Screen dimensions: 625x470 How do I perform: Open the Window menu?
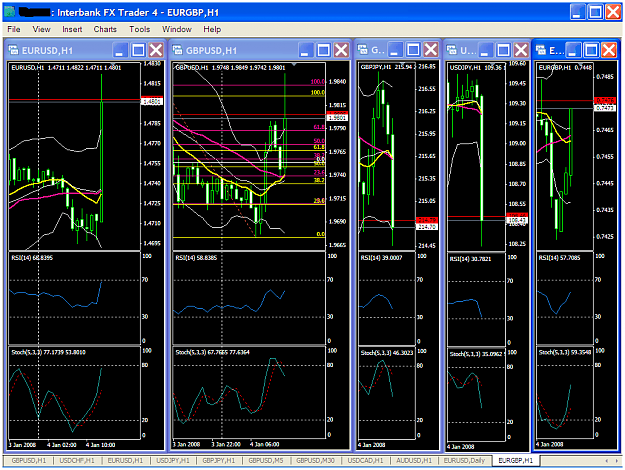177,29
